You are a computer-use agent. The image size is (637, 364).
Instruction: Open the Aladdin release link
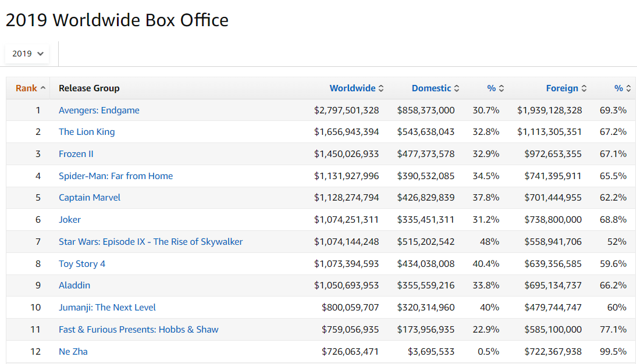click(x=74, y=285)
